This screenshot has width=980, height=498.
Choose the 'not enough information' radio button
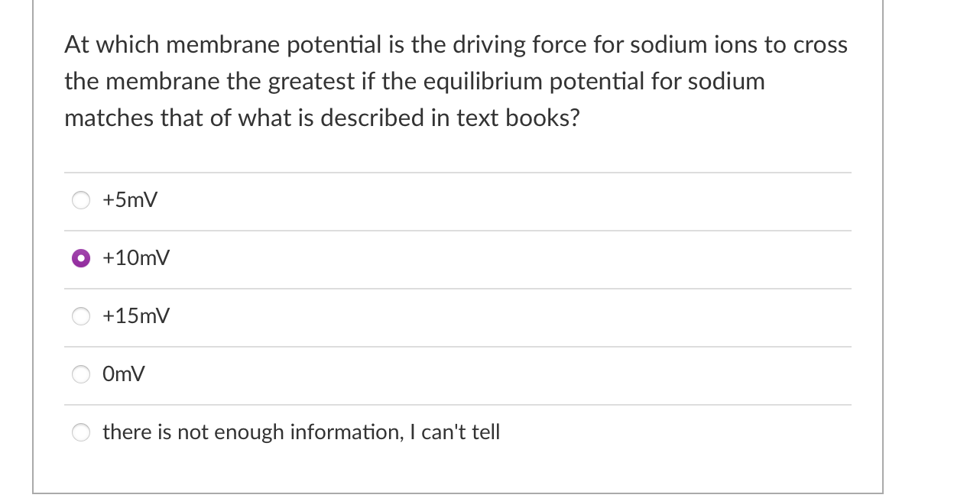pos(81,432)
